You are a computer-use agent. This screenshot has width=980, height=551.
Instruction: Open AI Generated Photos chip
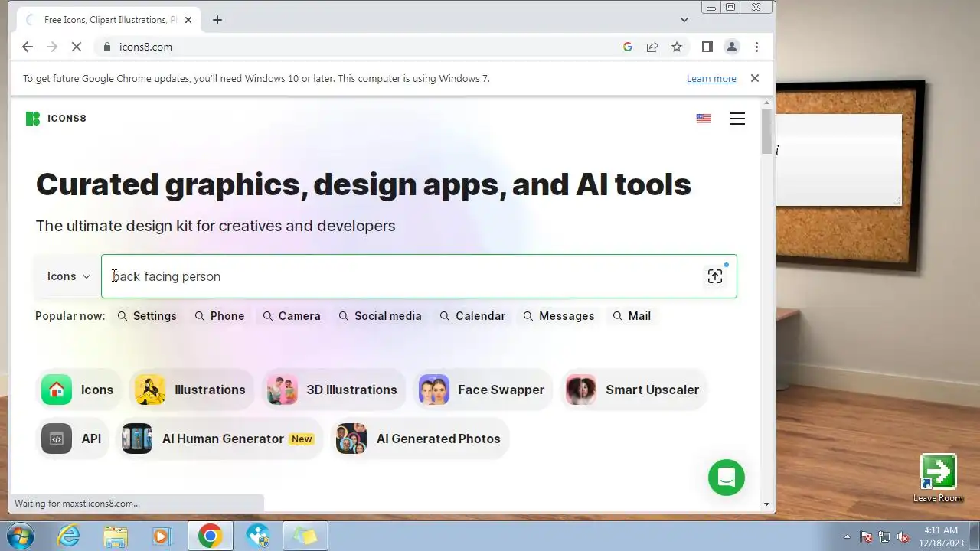pyautogui.click(x=419, y=439)
